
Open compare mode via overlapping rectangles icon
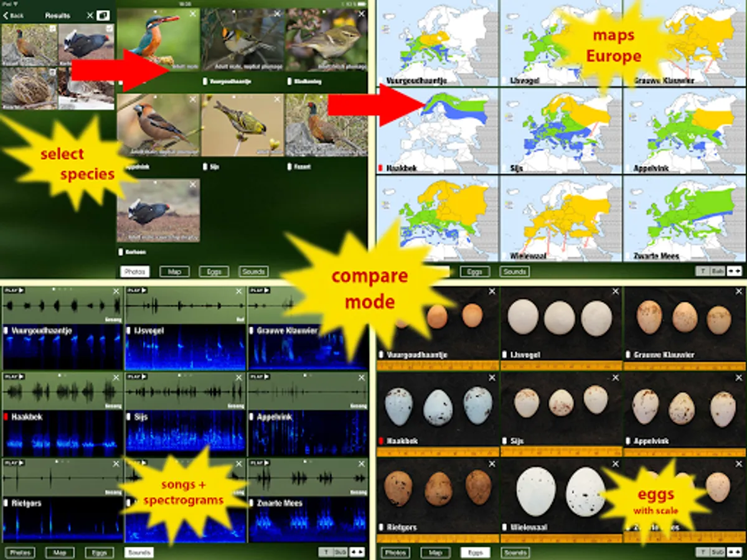(103, 15)
